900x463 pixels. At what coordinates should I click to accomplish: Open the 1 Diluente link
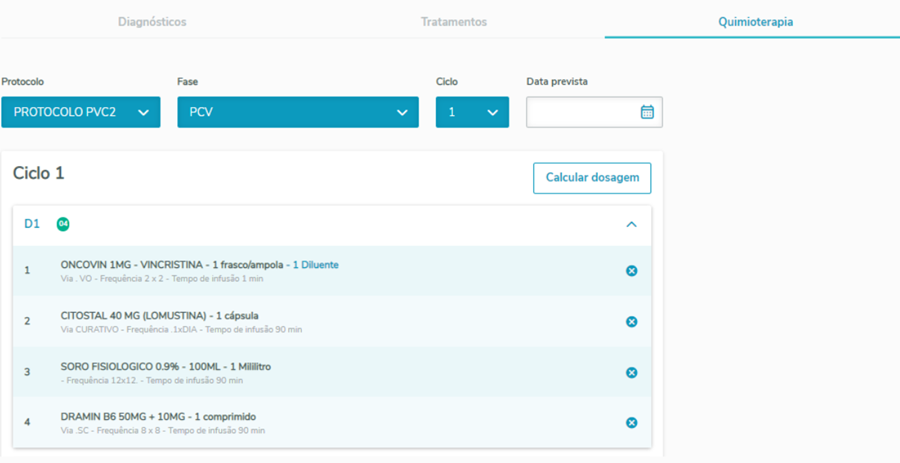point(316,265)
